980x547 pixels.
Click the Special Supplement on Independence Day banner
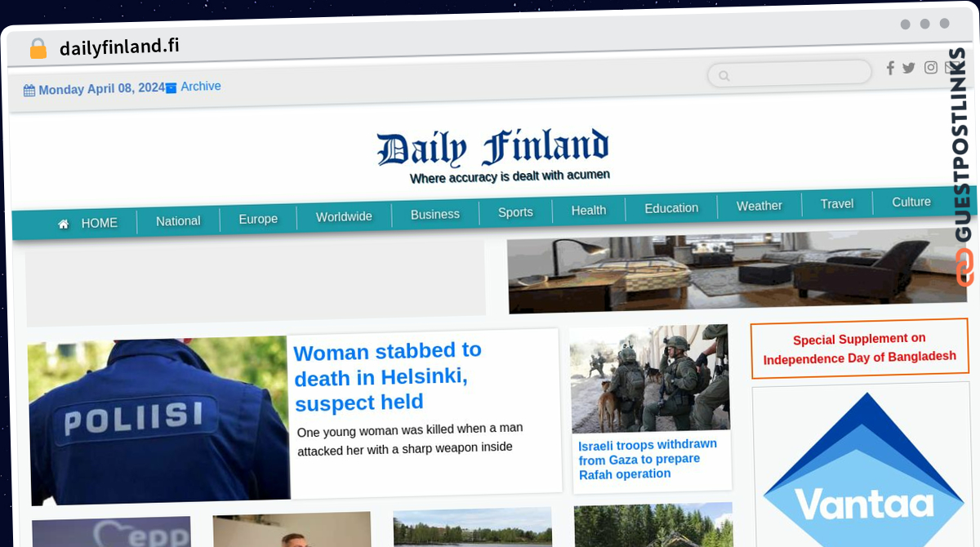tap(859, 349)
